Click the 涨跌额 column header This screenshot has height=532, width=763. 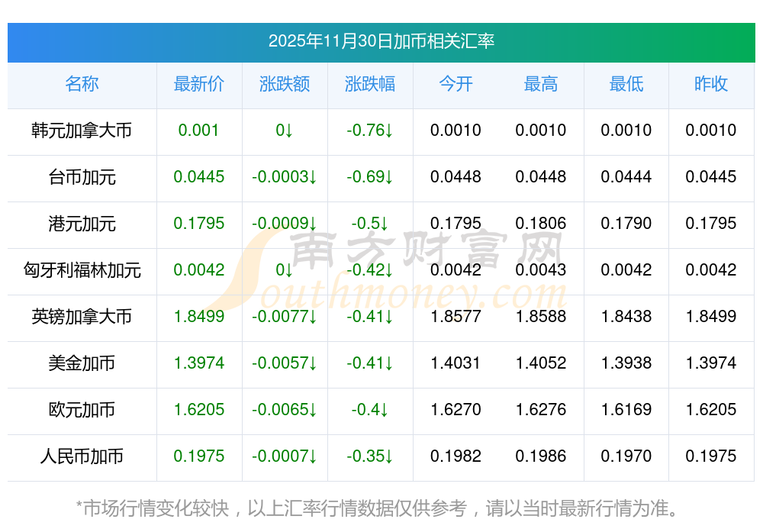coord(285,84)
